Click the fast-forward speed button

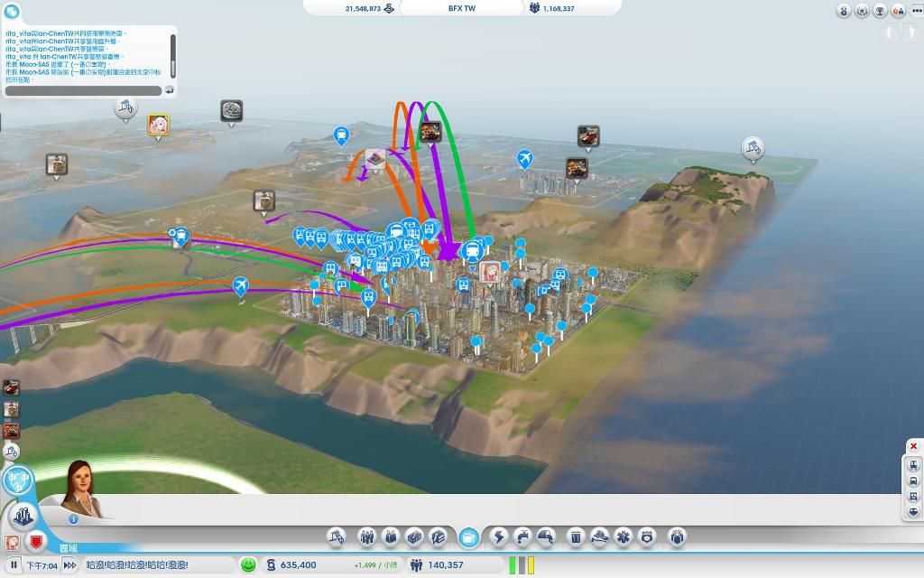(x=70, y=564)
